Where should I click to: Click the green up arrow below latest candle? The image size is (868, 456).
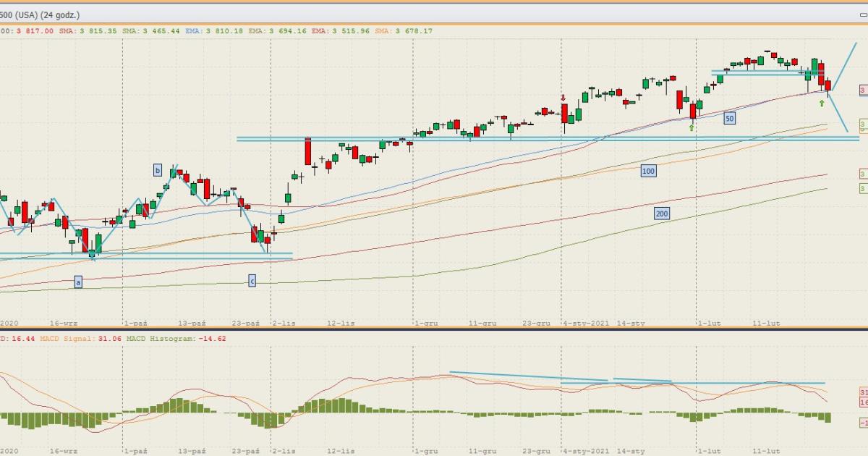(822, 104)
